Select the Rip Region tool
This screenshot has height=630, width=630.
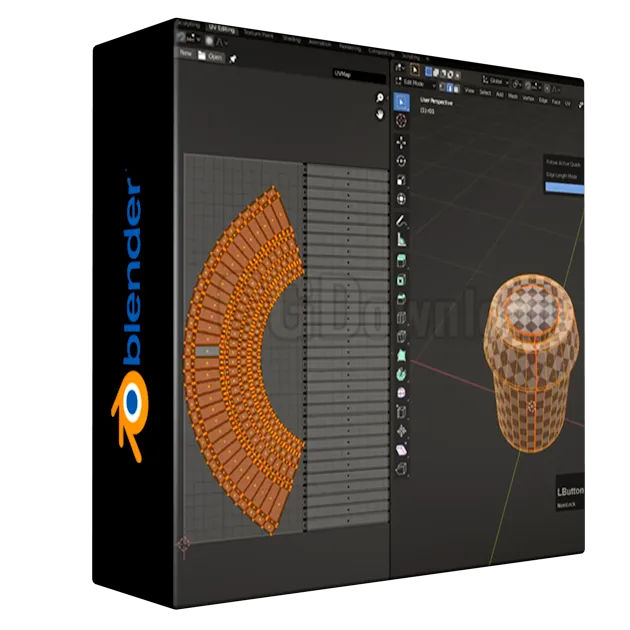pos(401,469)
